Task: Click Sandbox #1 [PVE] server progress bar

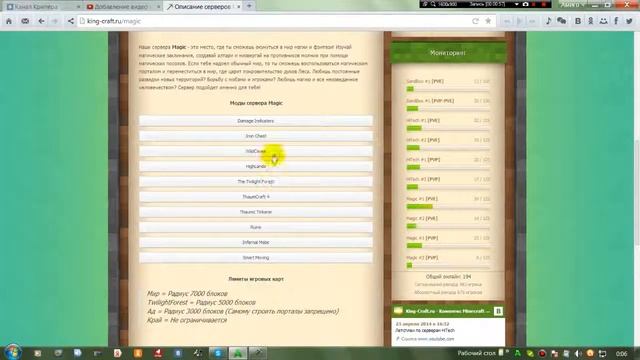Action: 448,89
